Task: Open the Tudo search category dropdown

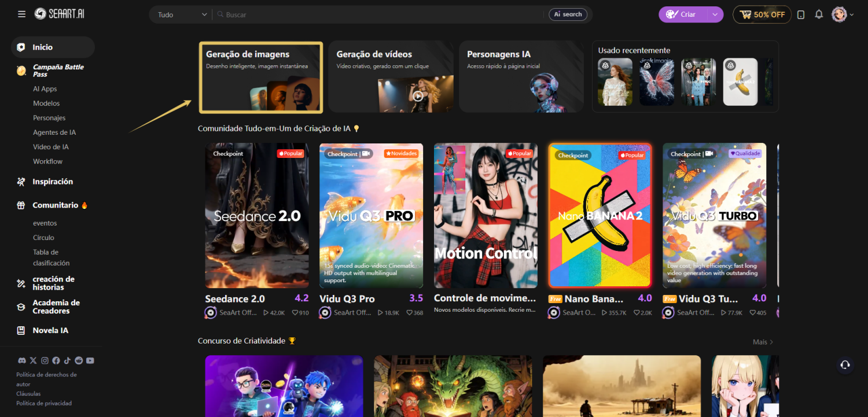Action: pos(182,14)
